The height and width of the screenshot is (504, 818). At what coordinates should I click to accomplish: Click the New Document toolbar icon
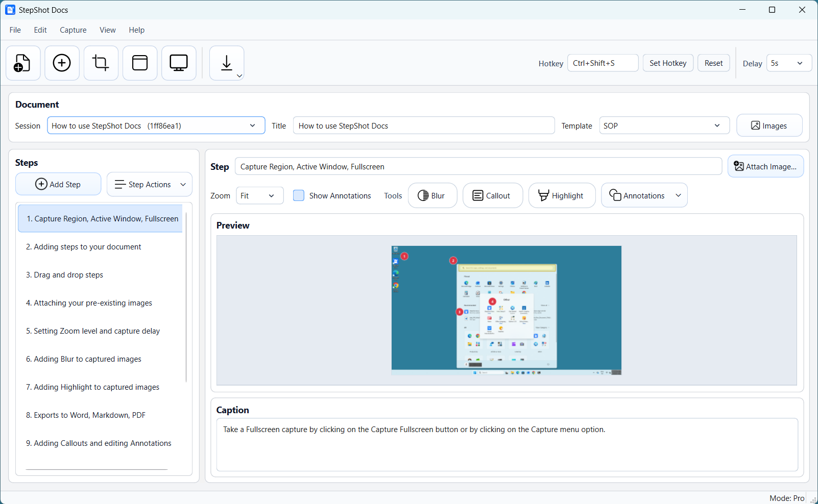(23, 63)
